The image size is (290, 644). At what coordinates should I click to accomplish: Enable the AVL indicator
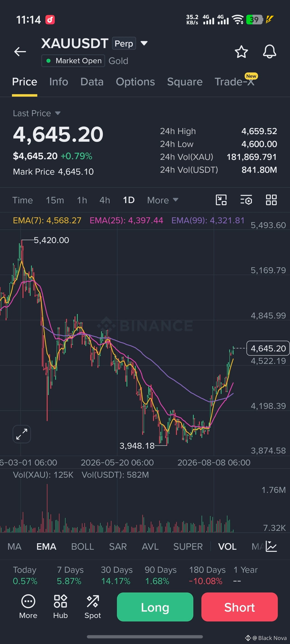coord(150,546)
